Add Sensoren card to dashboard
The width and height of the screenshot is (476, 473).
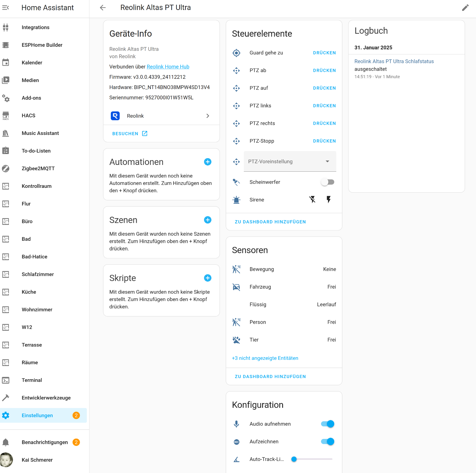[x=270, y=377]
